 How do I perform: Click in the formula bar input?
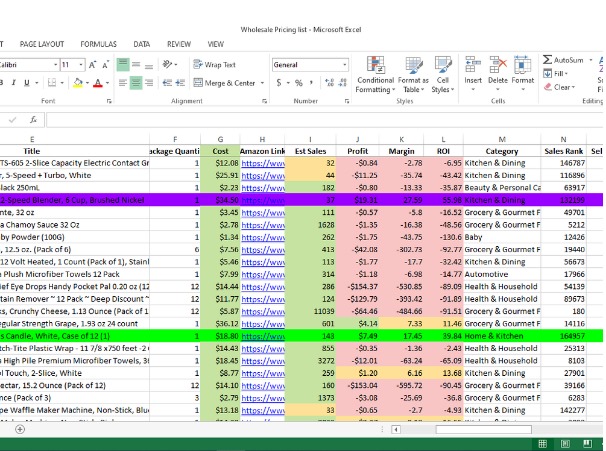point(325,120)
